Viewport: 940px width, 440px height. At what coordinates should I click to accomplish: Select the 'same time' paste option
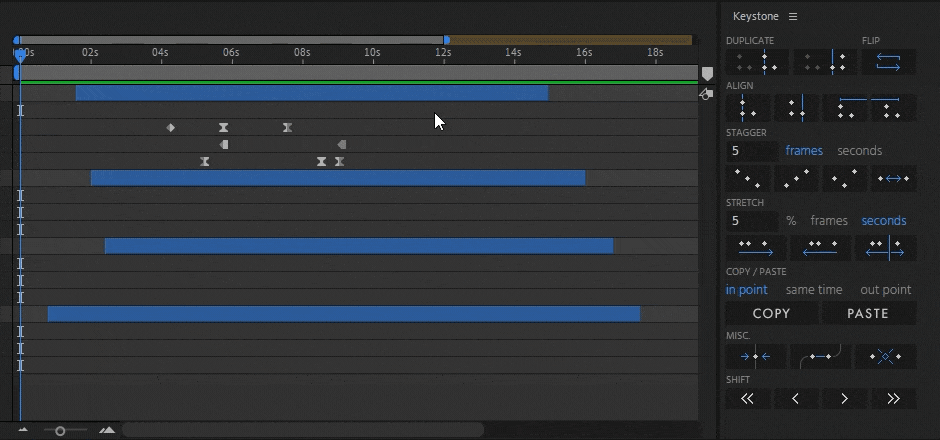pyautogui.click(x=813, y=290)
